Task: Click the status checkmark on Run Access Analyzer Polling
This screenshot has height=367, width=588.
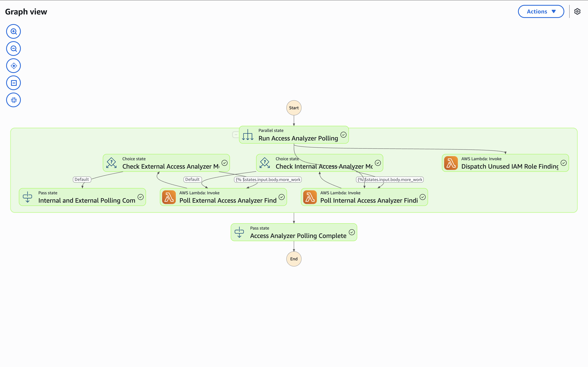Action: (x=343, y=135)
